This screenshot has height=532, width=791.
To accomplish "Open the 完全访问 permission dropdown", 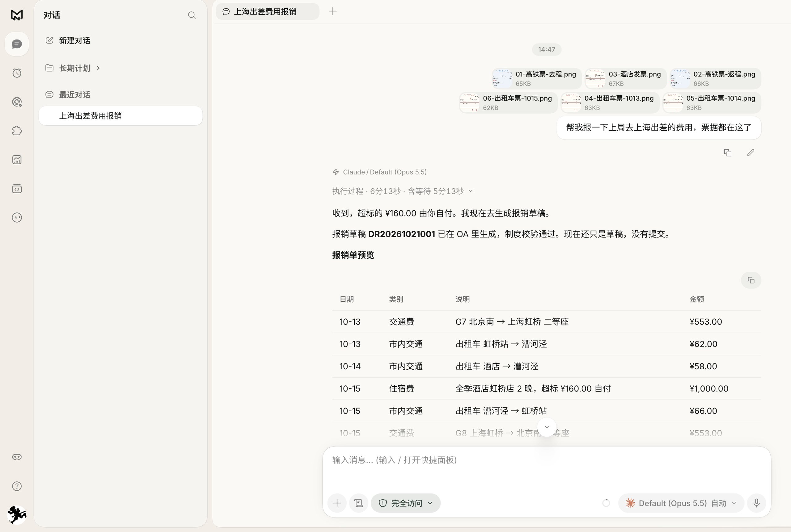I will 406,503.
